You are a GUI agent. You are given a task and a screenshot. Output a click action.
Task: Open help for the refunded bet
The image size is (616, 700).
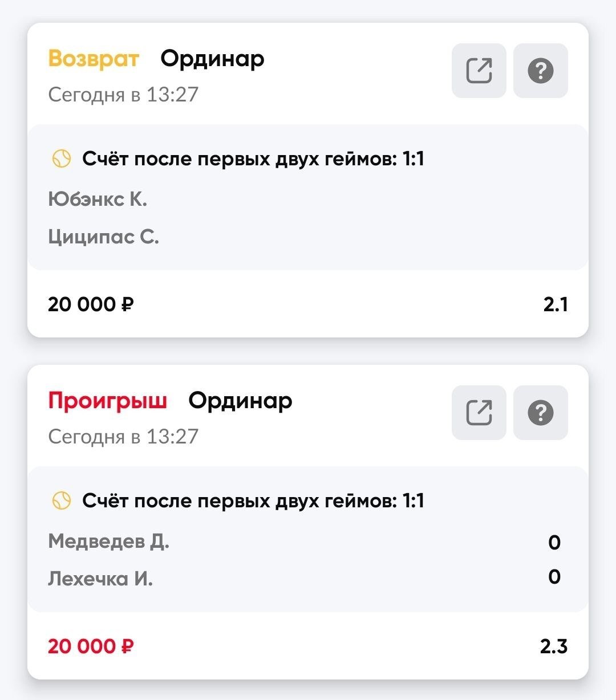pos(540,71)
